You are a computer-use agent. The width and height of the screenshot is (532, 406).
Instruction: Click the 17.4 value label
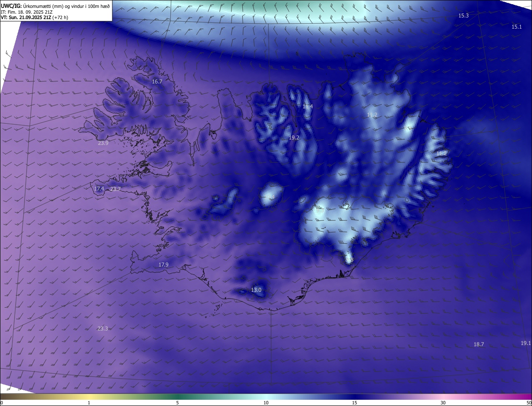tap(99, 189)
